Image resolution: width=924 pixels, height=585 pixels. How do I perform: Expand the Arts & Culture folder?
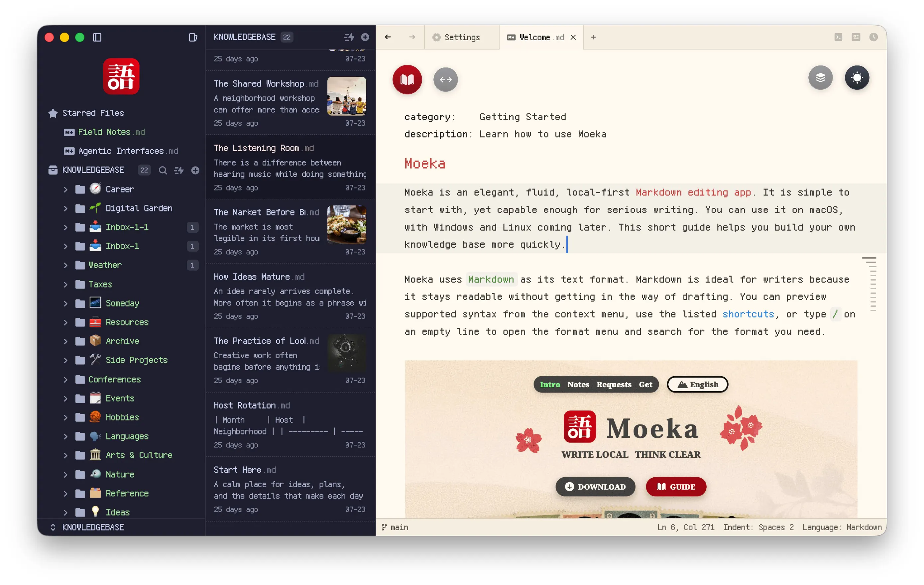(65, 456)
